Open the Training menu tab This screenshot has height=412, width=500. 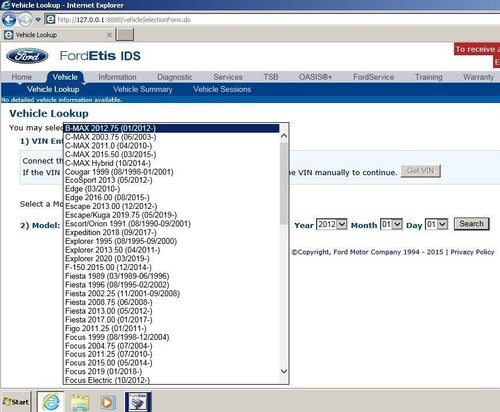(x=429, y=77)
